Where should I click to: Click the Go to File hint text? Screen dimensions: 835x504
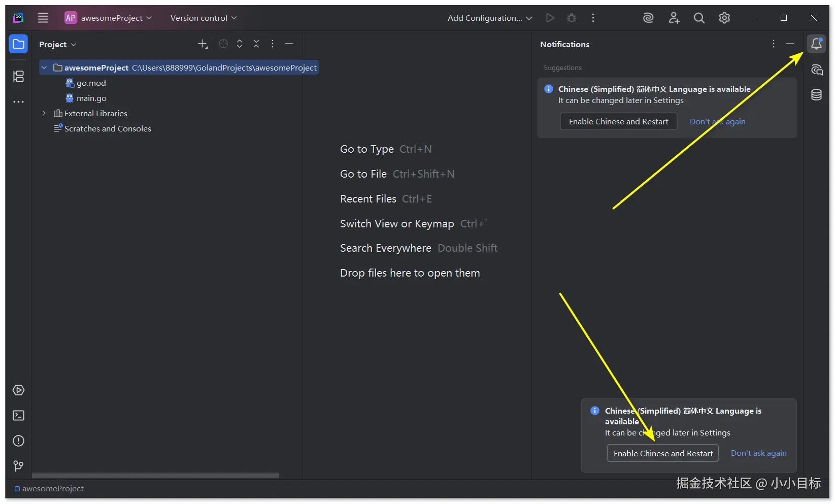coord(363,174)
